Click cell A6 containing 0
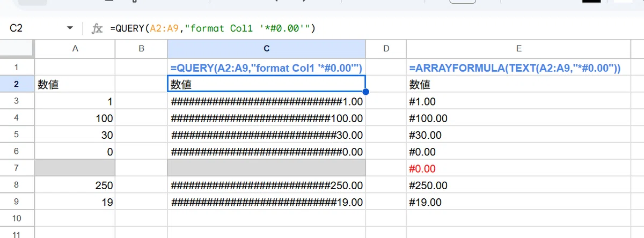This screenshot has height=238, width=644. [x=75, y=152]
